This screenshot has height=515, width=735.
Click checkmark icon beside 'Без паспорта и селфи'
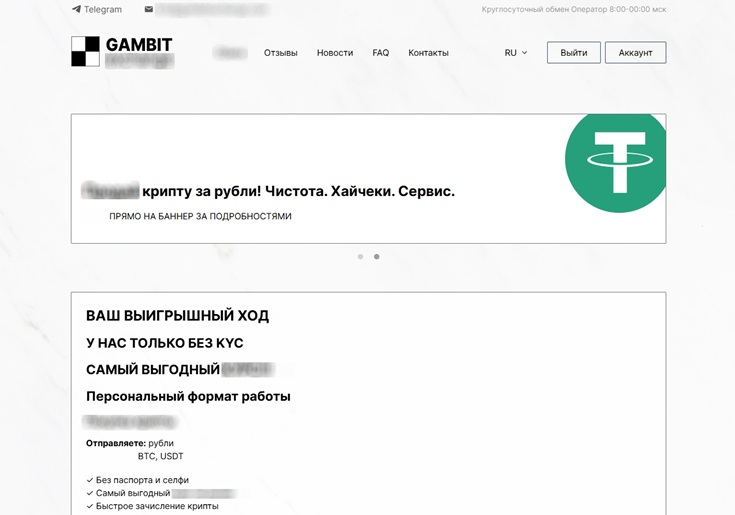pyautogui.click(x=90, y=480)
